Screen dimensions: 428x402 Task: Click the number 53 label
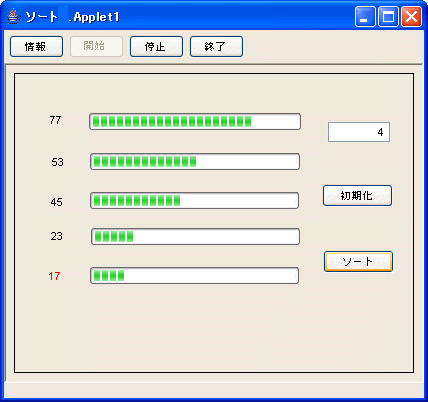click(57, 162)
